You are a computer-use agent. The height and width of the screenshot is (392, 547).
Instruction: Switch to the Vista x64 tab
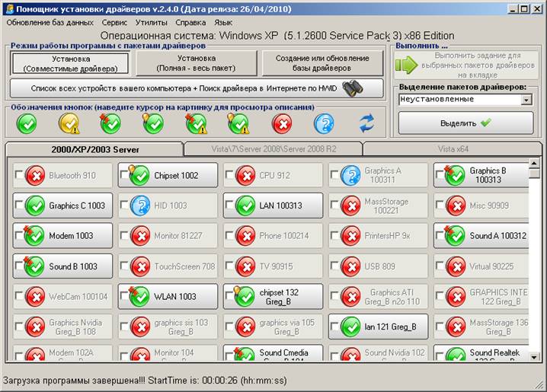pos(453,149)
